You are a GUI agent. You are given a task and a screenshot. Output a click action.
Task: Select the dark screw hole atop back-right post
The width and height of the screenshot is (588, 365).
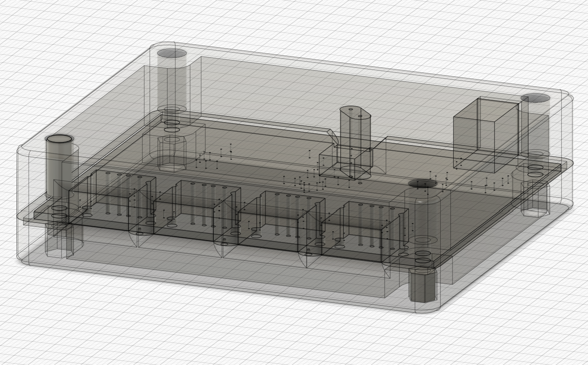[x=536, y=98]
